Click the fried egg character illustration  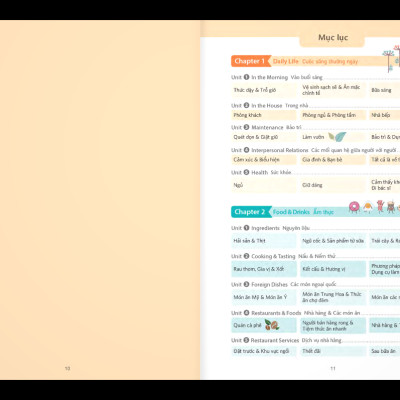[x=368, y=208]
